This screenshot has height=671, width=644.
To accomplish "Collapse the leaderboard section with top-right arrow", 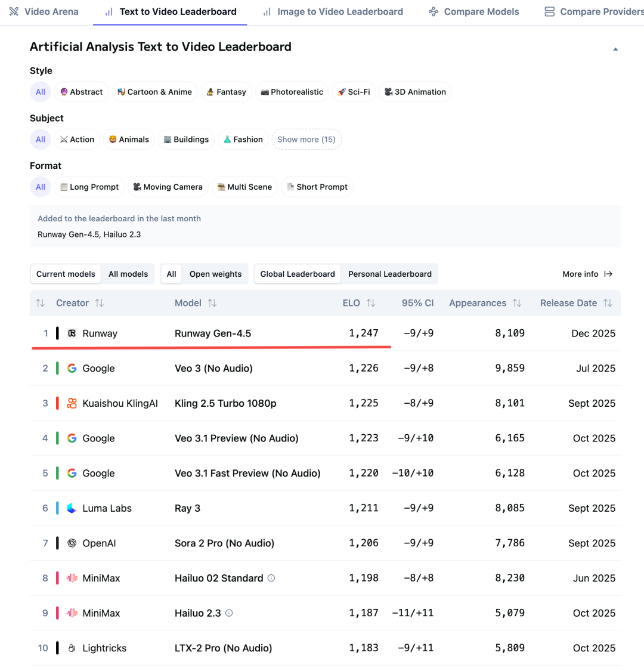I will 615,49.
